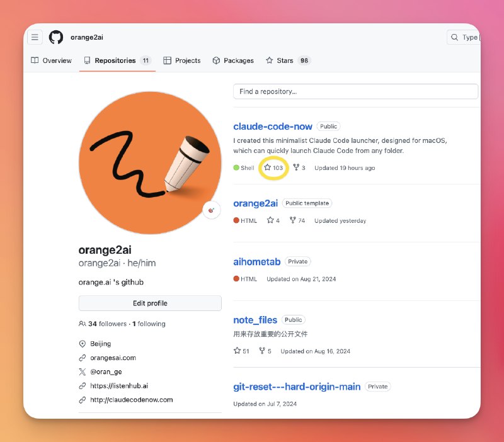The image size is (504, 442).
Task: Open the https://listenhub.ai link
Action: pyautogui.click(x=119, y=386)
